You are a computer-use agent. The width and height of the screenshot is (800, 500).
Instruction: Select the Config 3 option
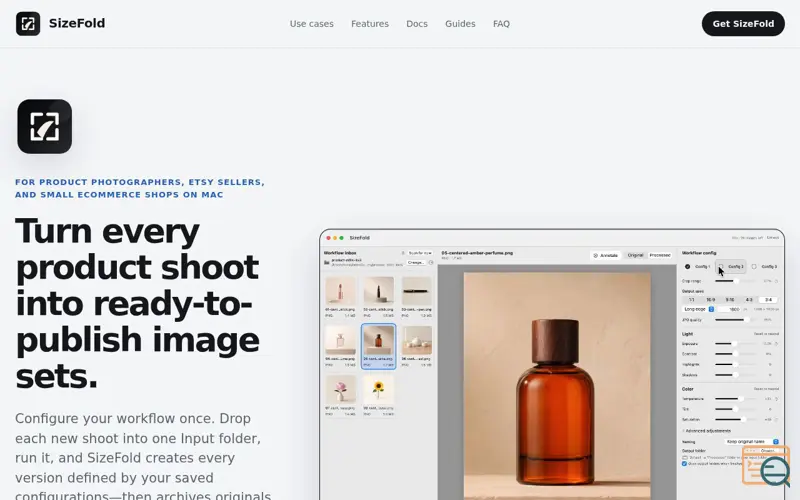764,266
